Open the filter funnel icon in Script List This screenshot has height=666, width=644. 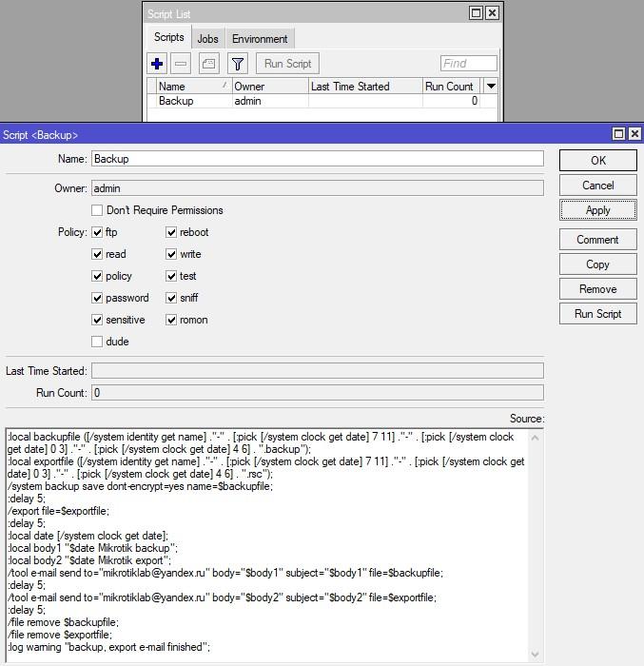[238, 64]
